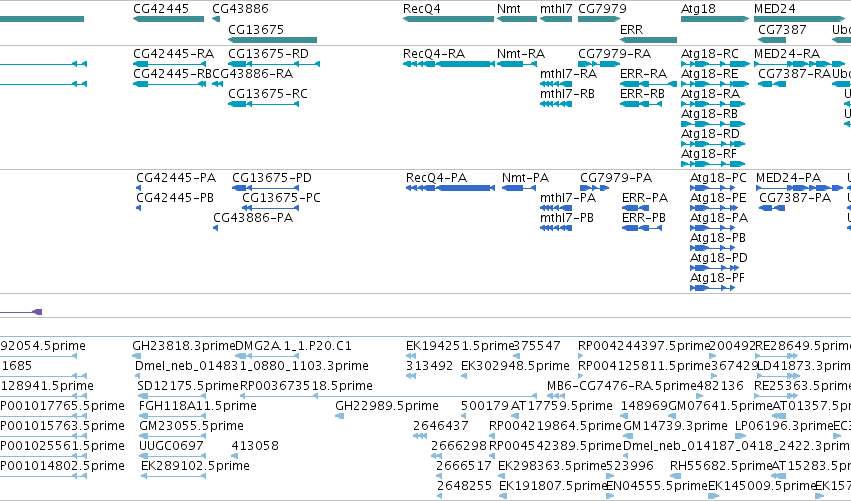Click the CG7387 gene label
The image size is (851, 501).
pyautogui.click(x=782, y=29)
